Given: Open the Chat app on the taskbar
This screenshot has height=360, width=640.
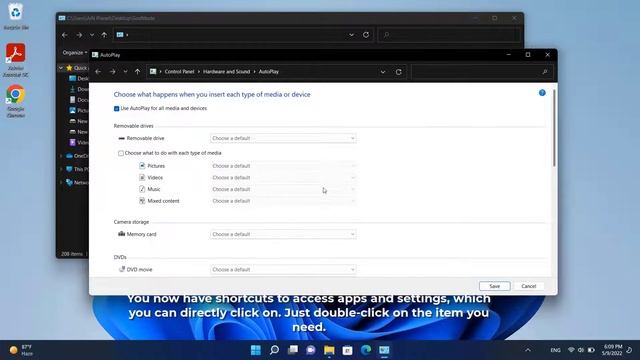Looking at the screenshot, I should coord(311,350).
